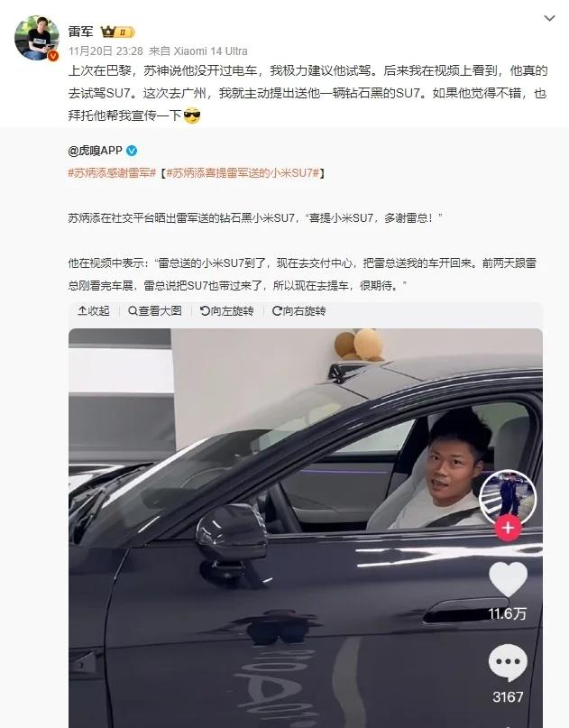Collapse the image with 收起
This screenshot has width=569, height=728.
point(93,310)
